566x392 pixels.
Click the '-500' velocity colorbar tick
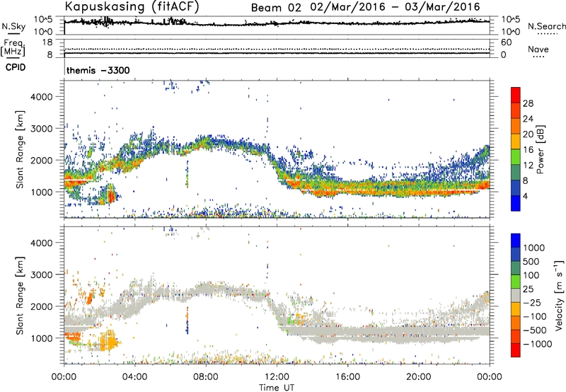click(534, 330)
